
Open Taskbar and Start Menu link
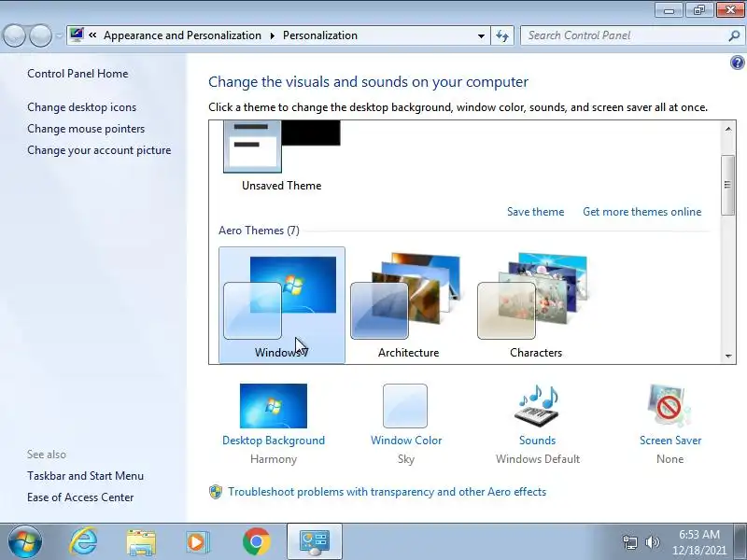coord(85,476)
